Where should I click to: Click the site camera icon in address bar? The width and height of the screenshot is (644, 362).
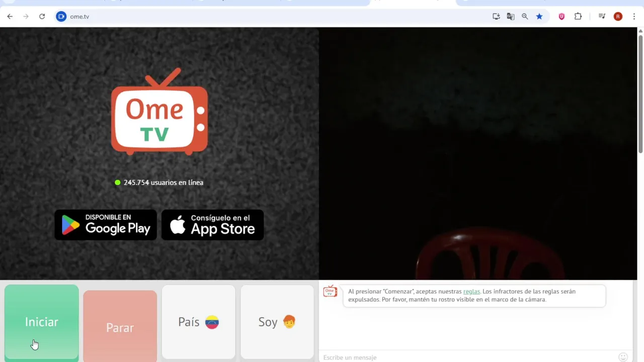61,17
